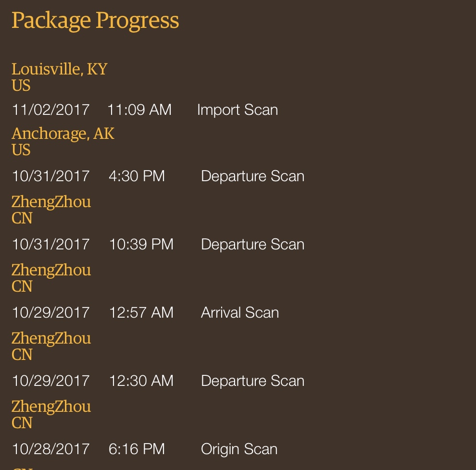Click the 12:30 AM timestamp
Viewport: 476px width, 470px height.
[x=141, y=381]
